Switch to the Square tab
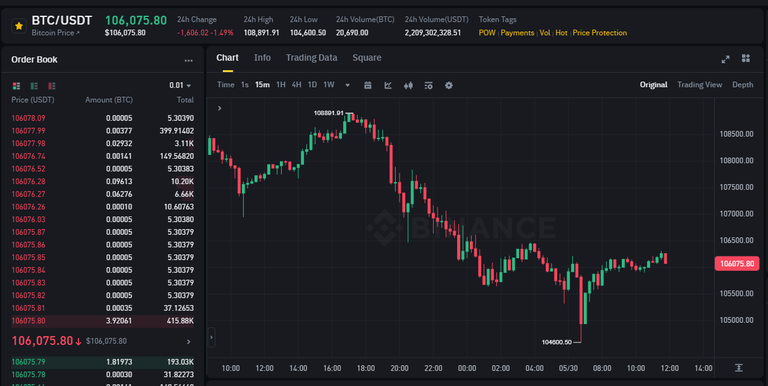The height and width of the screenshot is (386, 768). click(x=367, y=58)
